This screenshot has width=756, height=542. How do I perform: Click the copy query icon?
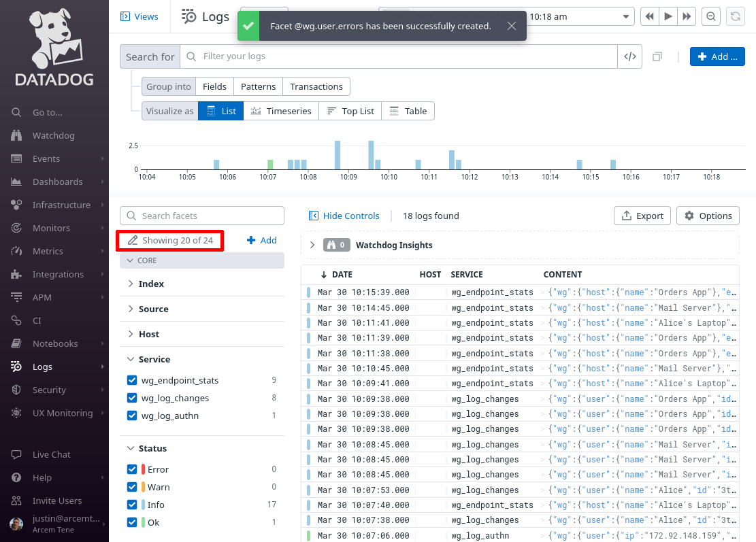pyautogui.click(x=657, y=57)
